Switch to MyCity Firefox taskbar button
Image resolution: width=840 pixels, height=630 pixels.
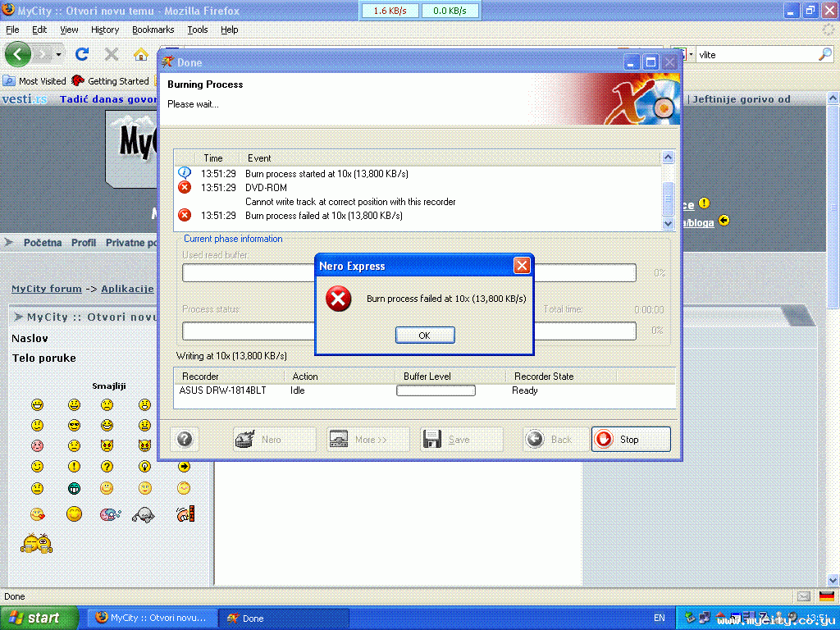(152, 619)
